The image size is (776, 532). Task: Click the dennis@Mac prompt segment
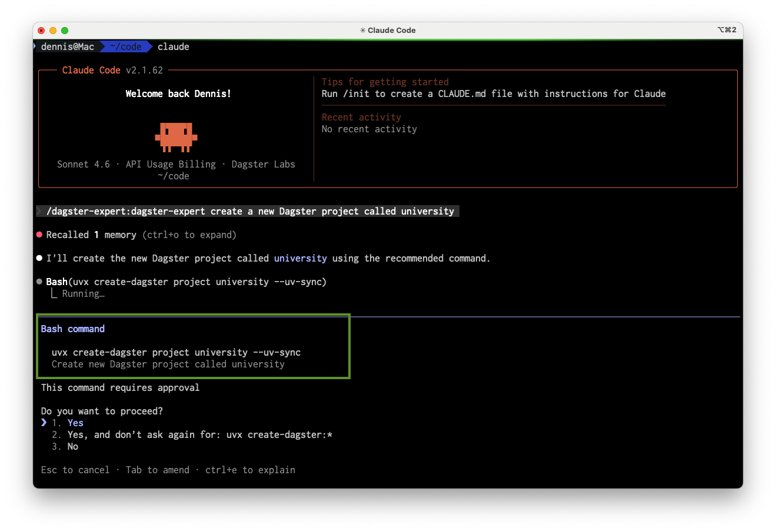point(67,46)
